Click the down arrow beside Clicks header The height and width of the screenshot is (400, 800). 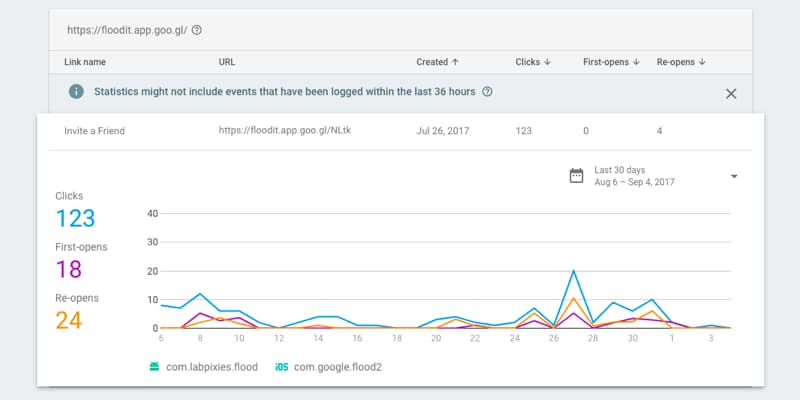547,62
